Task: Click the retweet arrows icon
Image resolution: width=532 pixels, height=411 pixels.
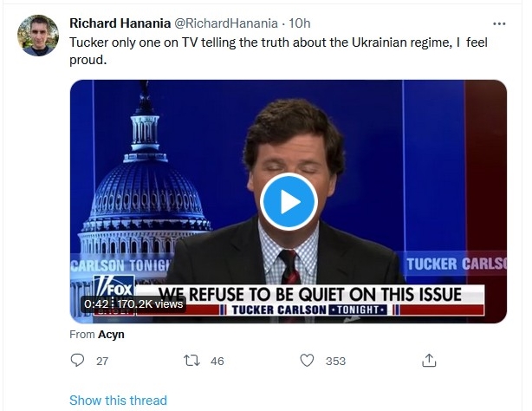Action: coord(191,361)
